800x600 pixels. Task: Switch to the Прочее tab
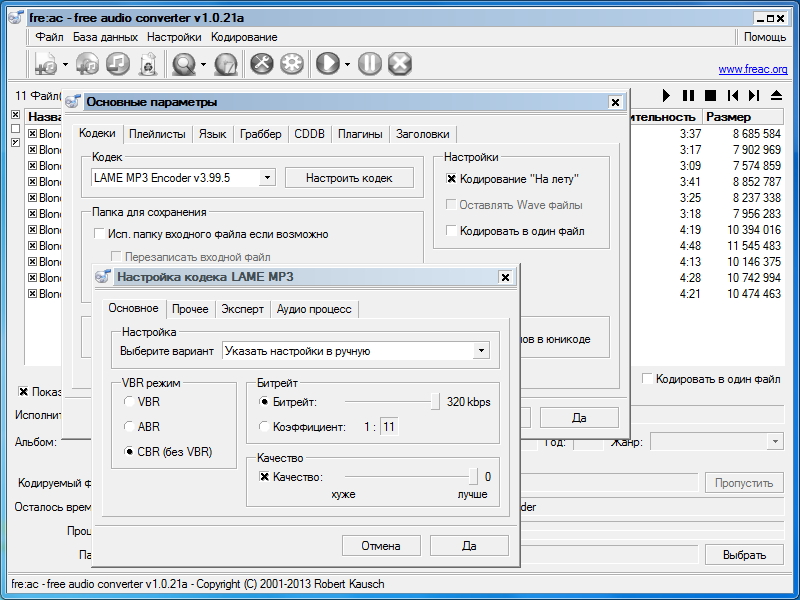(x=190, y=309)
